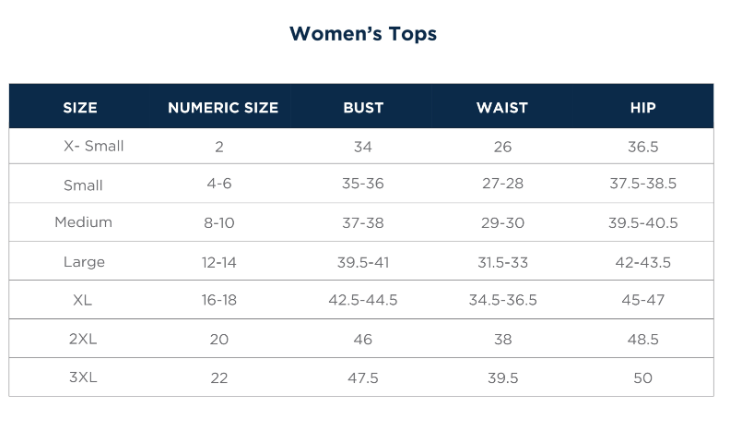Click the X- Small size row label

pos(93,146)
